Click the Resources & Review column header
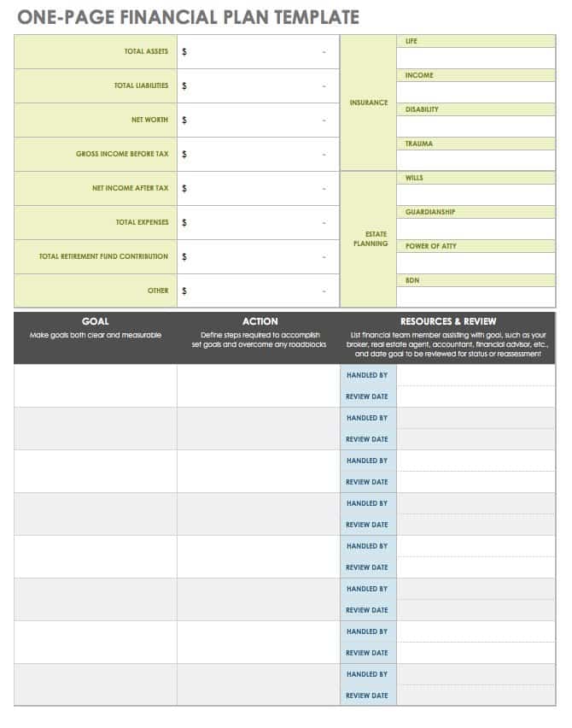 click(447, 322)
